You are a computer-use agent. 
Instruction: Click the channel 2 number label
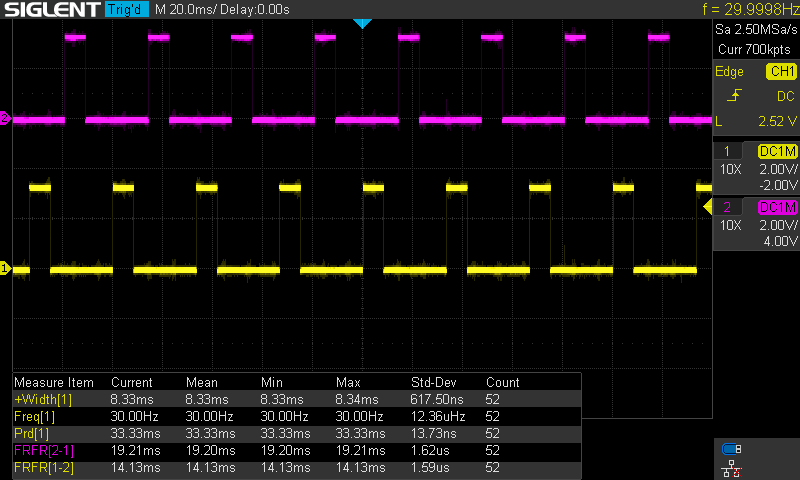click(x=727, y=207)
